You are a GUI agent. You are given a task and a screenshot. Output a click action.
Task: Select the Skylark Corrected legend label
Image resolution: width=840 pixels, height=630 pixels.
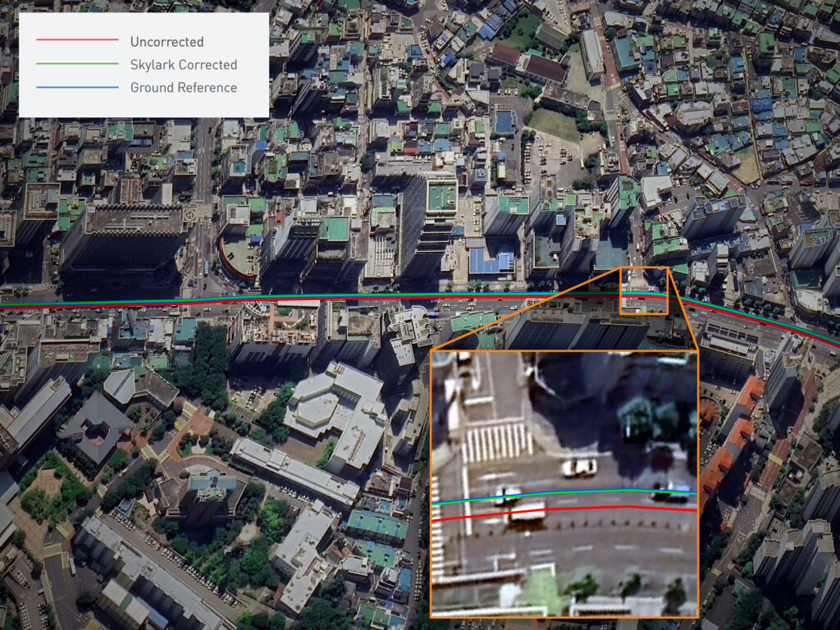click(183, 65)
